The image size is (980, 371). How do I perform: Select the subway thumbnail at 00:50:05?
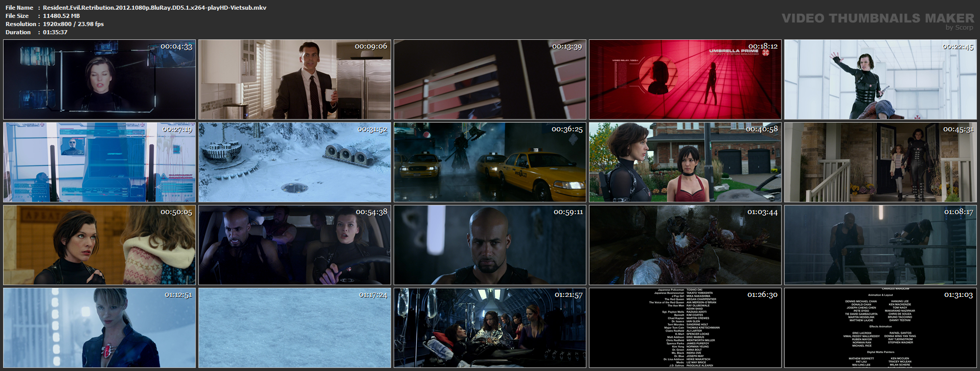click(99, 245)
